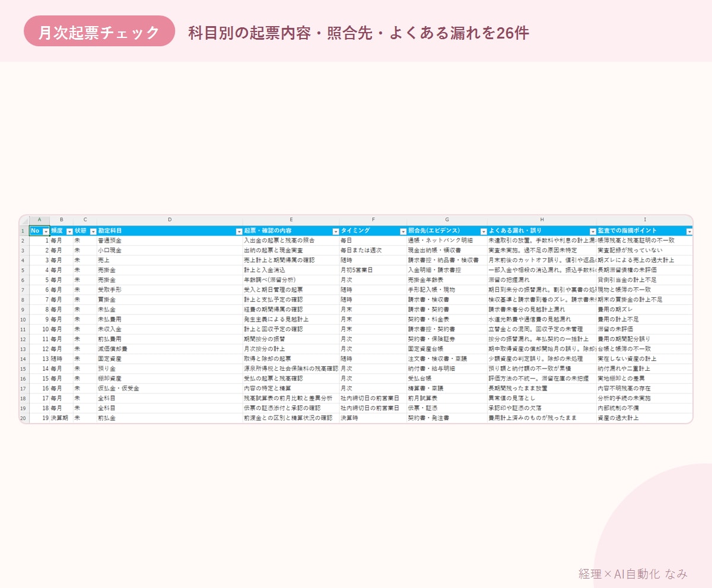Screen dimensions: 712x588
Task: Select column F header
Action: point(373,220)
